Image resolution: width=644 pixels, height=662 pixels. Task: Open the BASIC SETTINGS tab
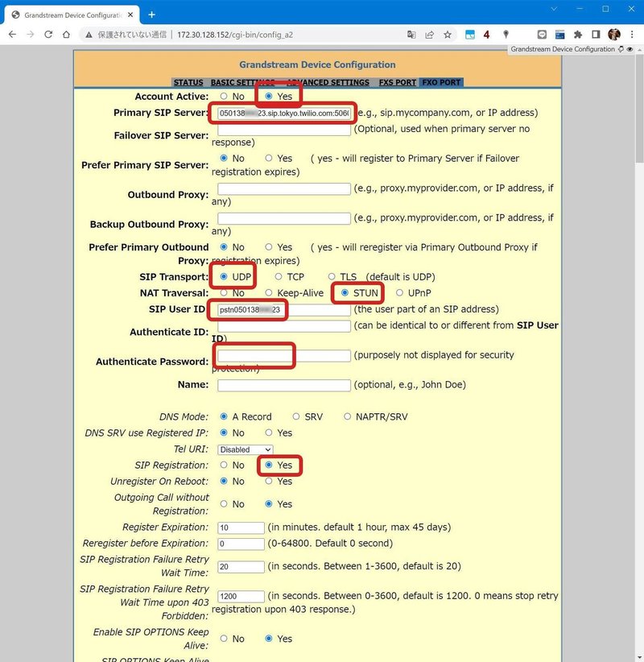[x=242, y=82]
